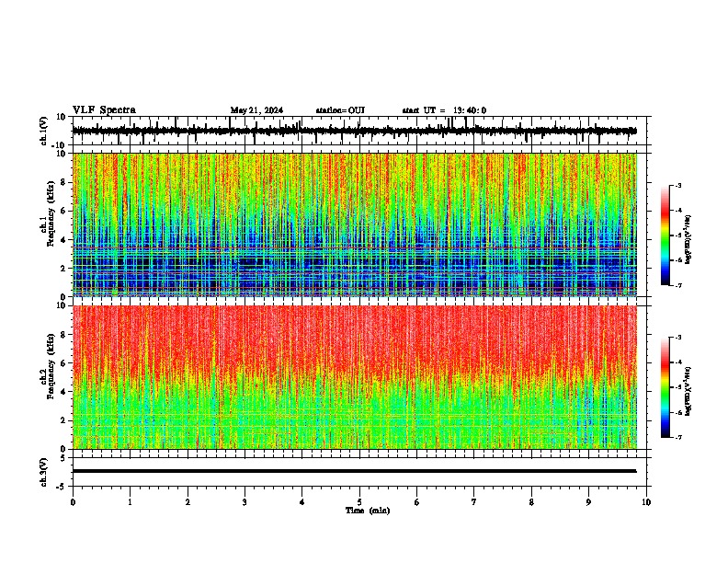This screenshot has height=563, width=728.
Task: Click time axis tick label "4"
Action: point(302,502)
